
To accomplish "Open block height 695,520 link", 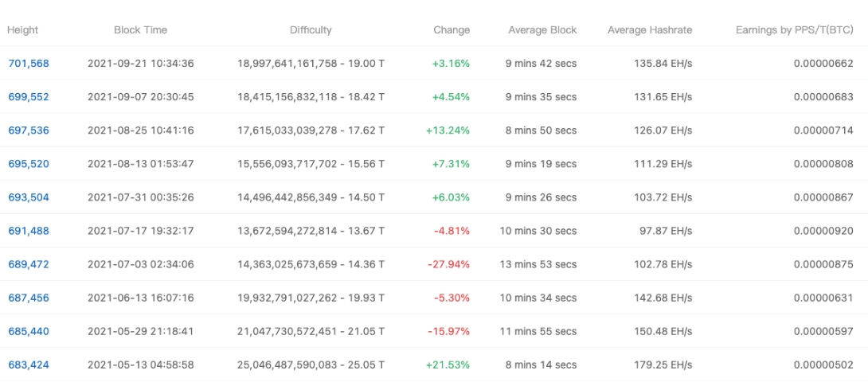I will click(x=29, y=164).
